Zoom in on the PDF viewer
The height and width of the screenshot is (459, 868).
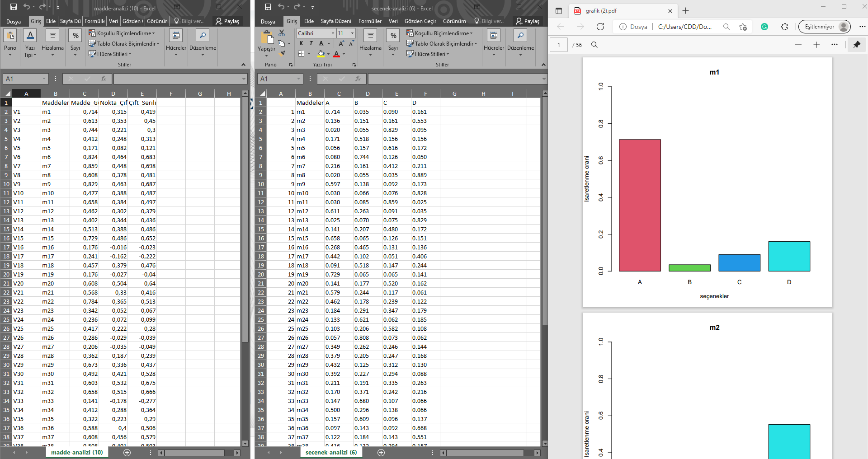point(816,45)
